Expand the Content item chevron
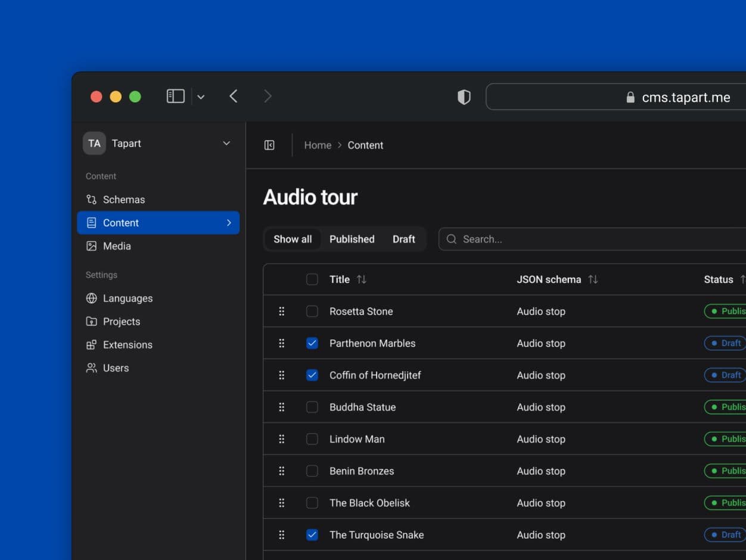The height and width of the screenshot is (560, 746). click(x=229, y=223)
